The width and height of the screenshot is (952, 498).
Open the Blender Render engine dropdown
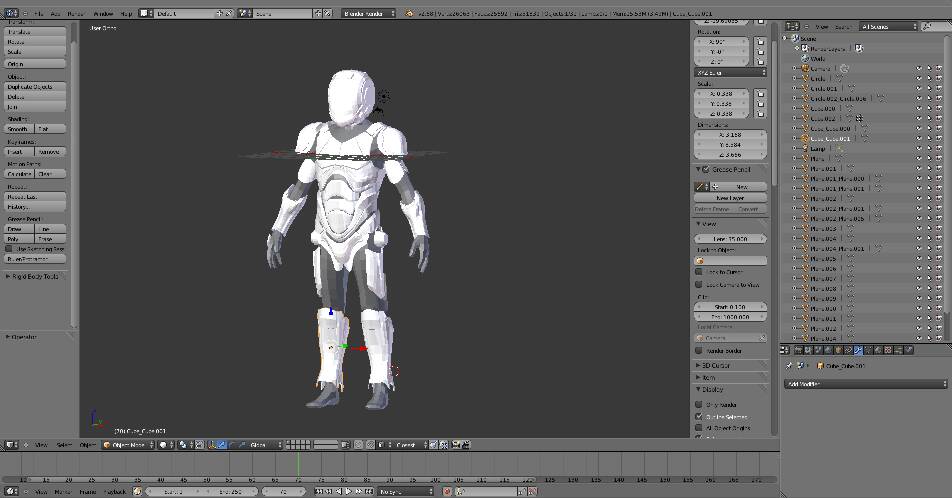[369, 13]
